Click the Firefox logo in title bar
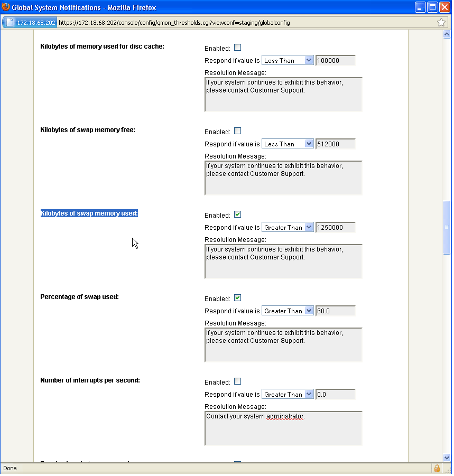Screen dimensions: 454x476 5,7
